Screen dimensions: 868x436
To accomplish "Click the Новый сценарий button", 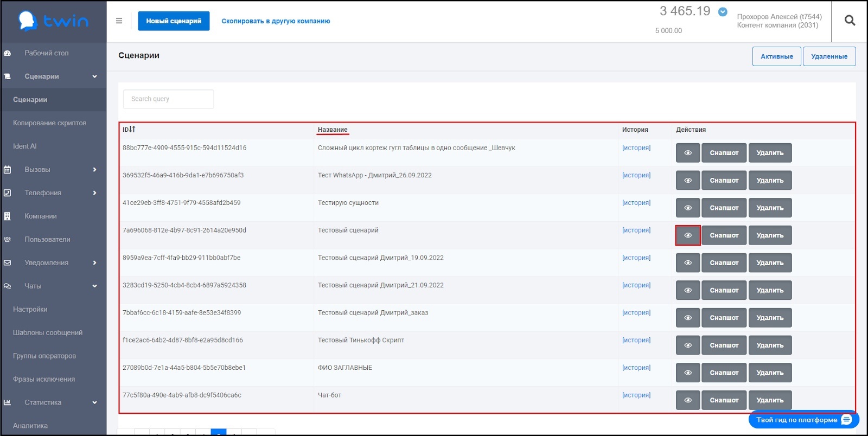I will tap(174, 21).
